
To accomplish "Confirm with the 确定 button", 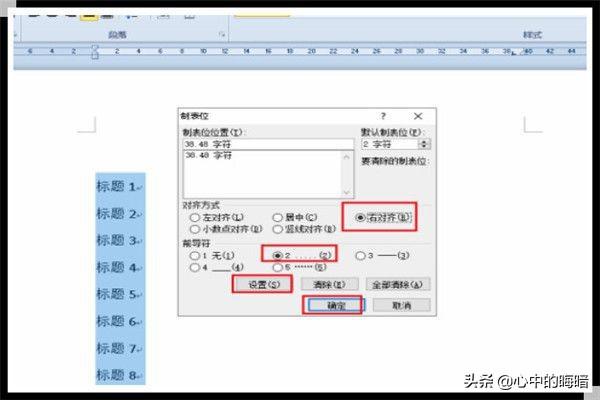I will 336,305.
